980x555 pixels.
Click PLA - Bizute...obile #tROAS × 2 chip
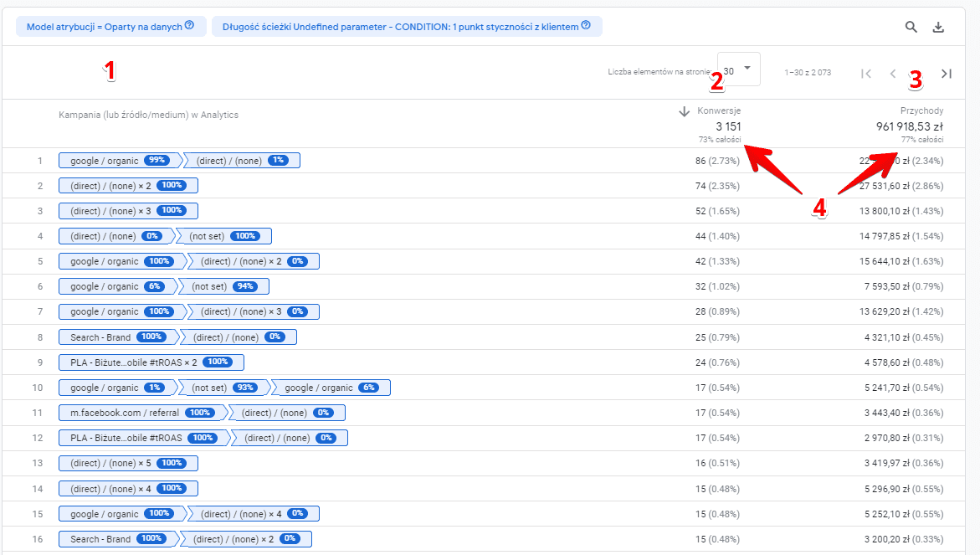151,362
